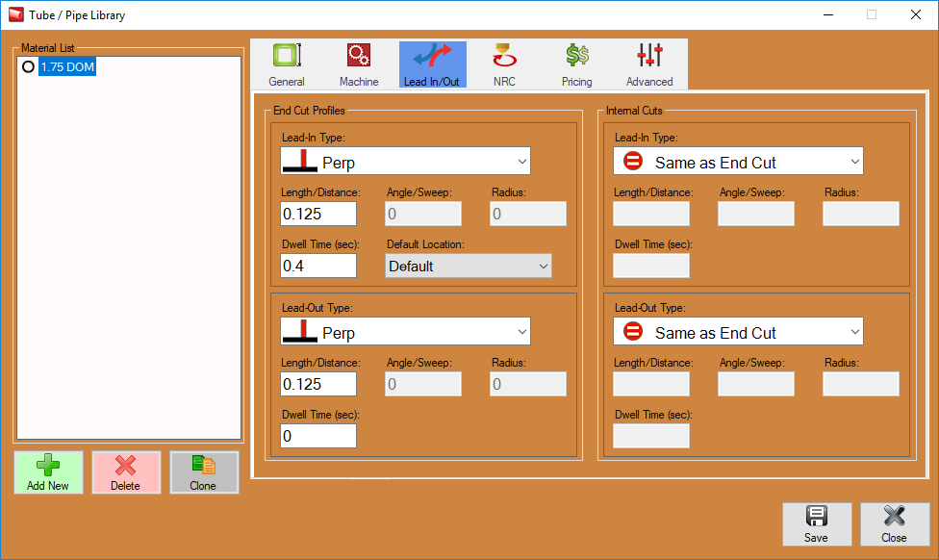Open the Advanced settings tab
The width and height of the screenshot is (939, 560).
click(x=649, y=64)
